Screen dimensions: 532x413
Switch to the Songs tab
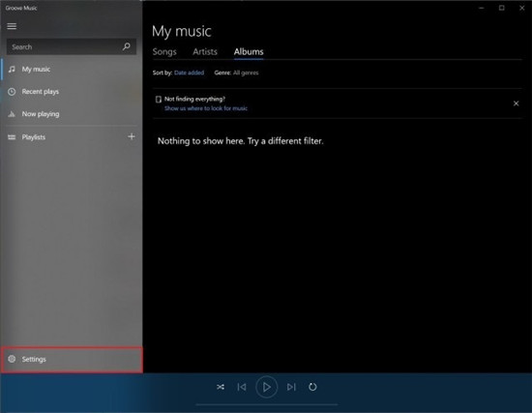(x=164, y=51)
